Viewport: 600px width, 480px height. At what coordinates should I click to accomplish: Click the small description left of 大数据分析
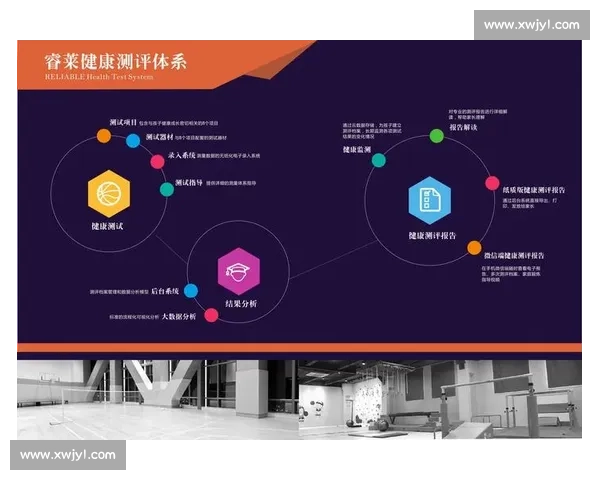coord(134,317)
